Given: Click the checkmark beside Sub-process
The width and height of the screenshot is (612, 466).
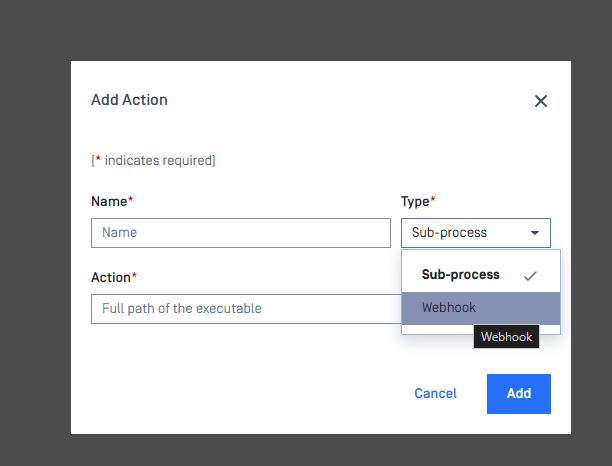Looking at the screenshot, I should [530, 276].
